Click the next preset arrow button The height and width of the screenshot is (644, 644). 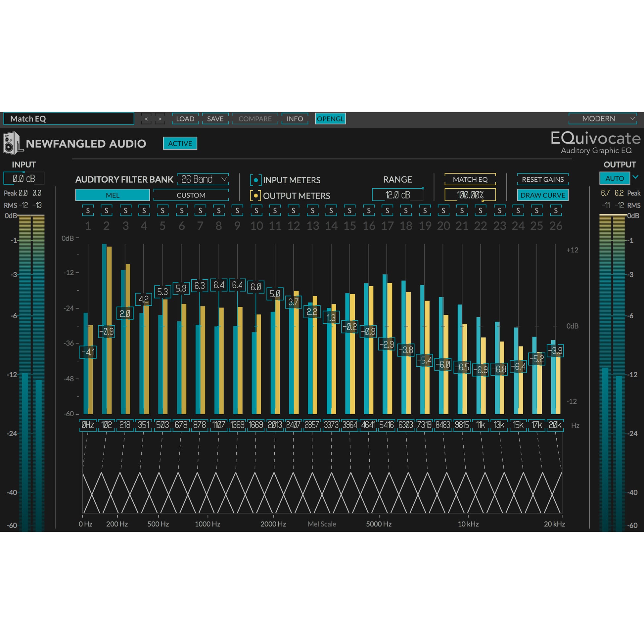tap(160, 119)
